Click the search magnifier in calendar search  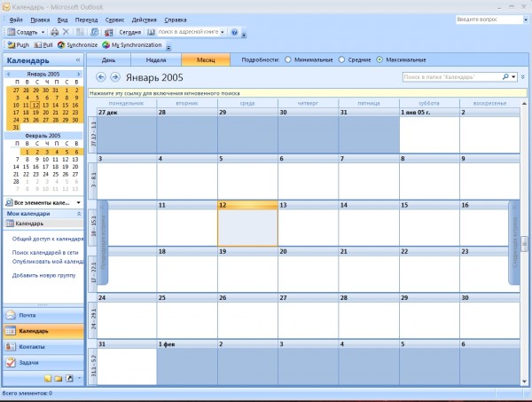coord(505,77)
